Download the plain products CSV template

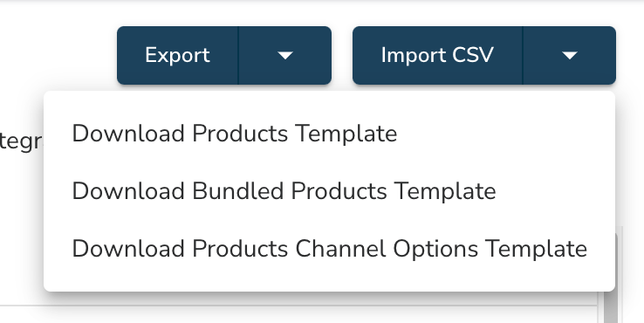[235, 134]
